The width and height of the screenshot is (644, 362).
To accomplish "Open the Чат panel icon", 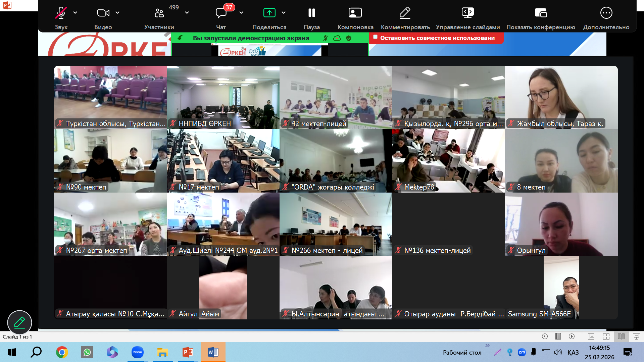I will pyautogui.click(x=221, y=13).
